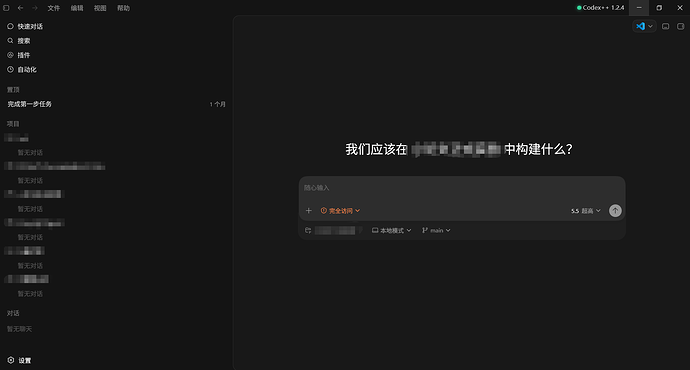Open the 本地模式 dropdown
This screenshot has height=370, width=690.
tap(392, 231)
